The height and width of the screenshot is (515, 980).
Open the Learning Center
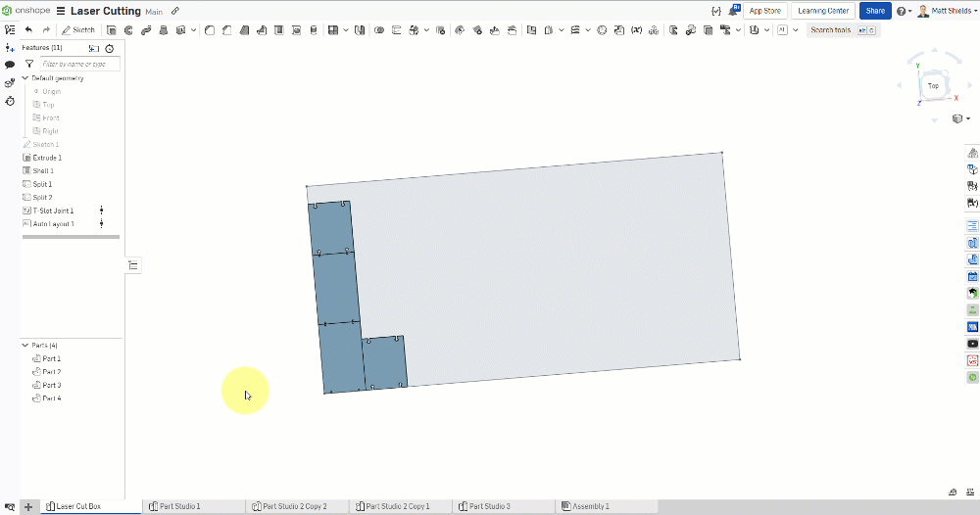[x=823, y=11]
